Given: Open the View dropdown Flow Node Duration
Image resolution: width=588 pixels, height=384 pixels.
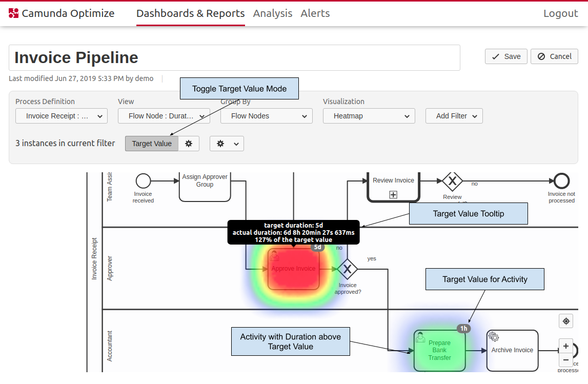Looking at the screenshot, I should tap(164, 116).
